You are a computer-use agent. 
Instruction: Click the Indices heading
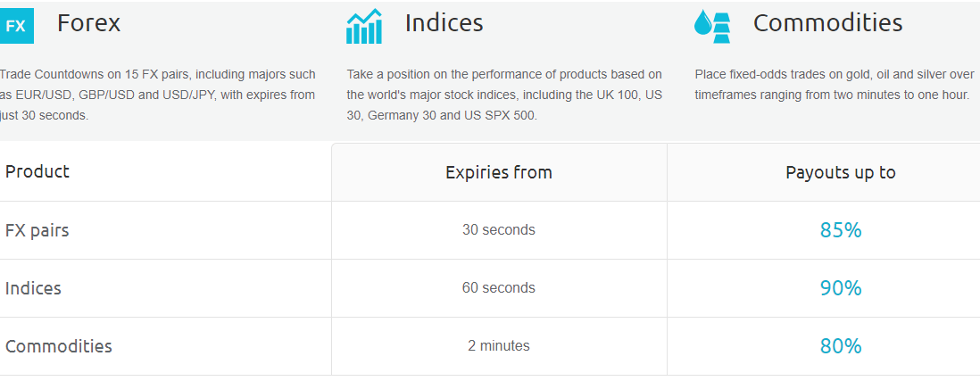pos(444,23)
